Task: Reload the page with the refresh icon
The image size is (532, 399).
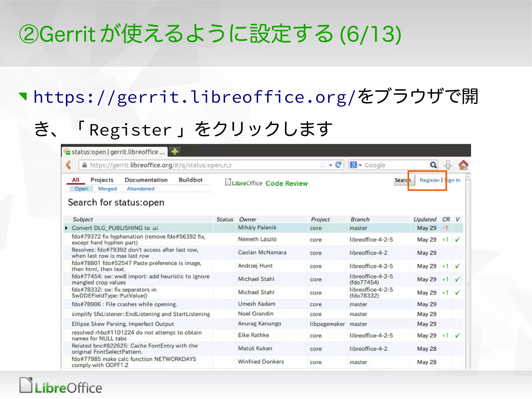Action: coord(338,165)
